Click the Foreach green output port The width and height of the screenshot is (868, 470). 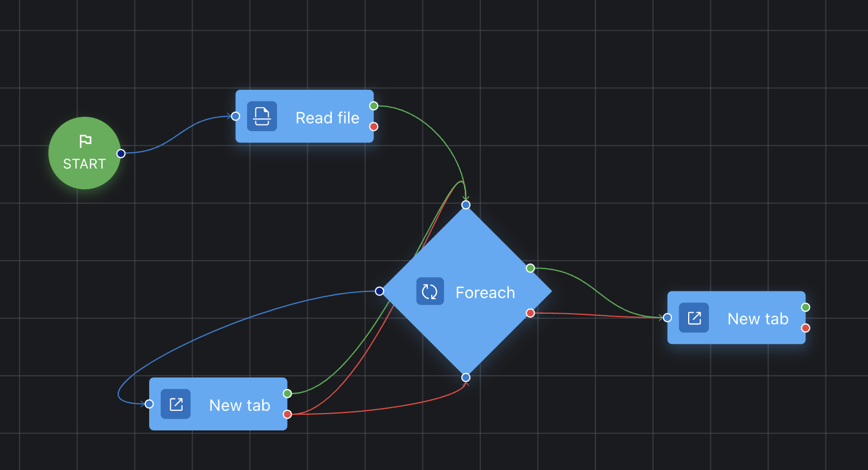[x=530, y=268]
